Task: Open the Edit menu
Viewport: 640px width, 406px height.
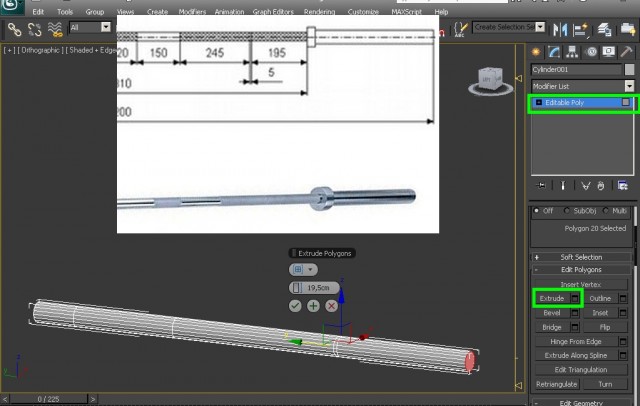Action: 38,12
